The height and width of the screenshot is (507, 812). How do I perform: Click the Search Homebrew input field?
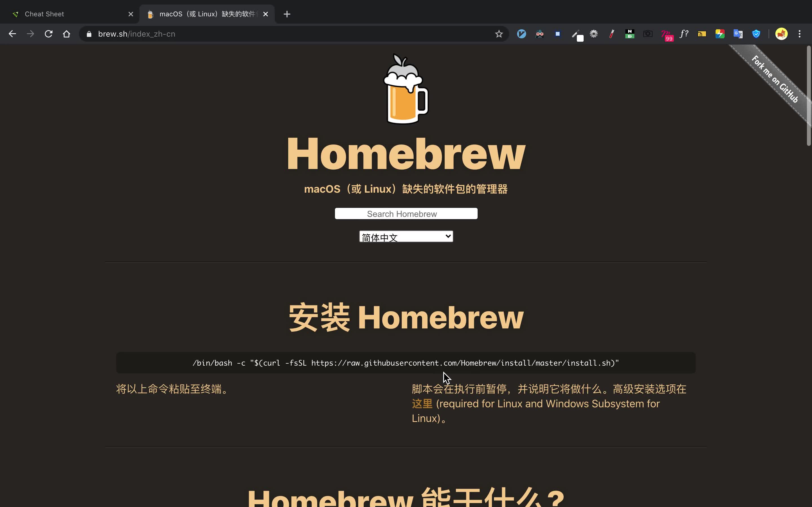(406, 213)
